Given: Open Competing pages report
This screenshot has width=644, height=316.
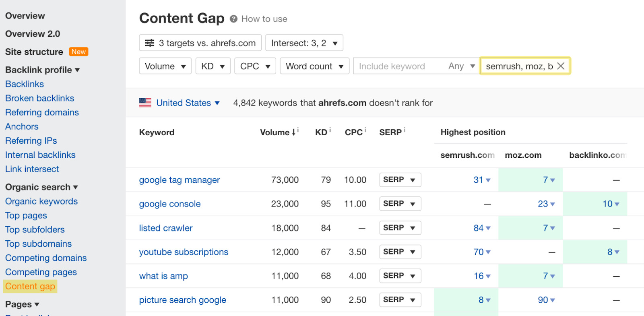Looking at the screenshot, I should coord(41,272).
